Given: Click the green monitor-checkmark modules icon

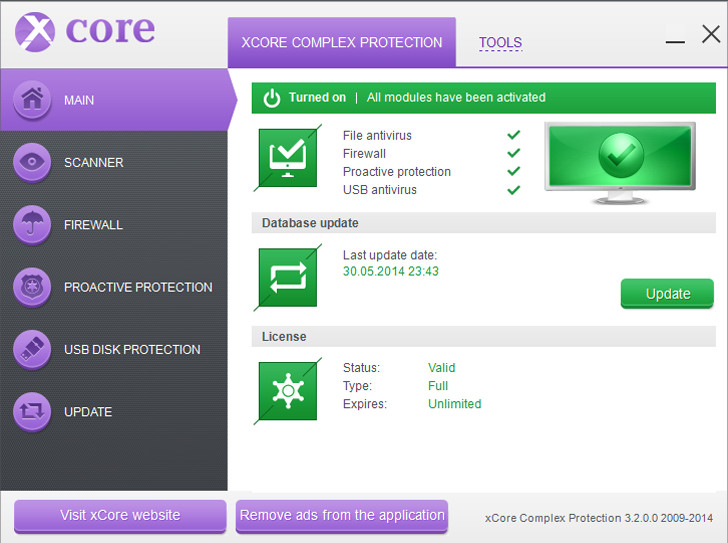Looking at the screenshot, I should tap(288, 158).
